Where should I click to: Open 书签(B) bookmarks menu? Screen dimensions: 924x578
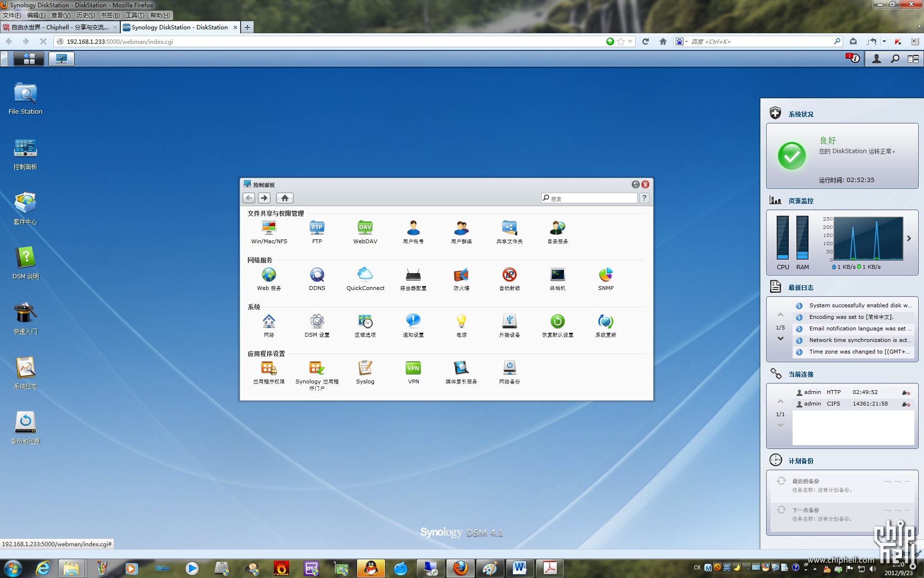(x=110, y=15)
